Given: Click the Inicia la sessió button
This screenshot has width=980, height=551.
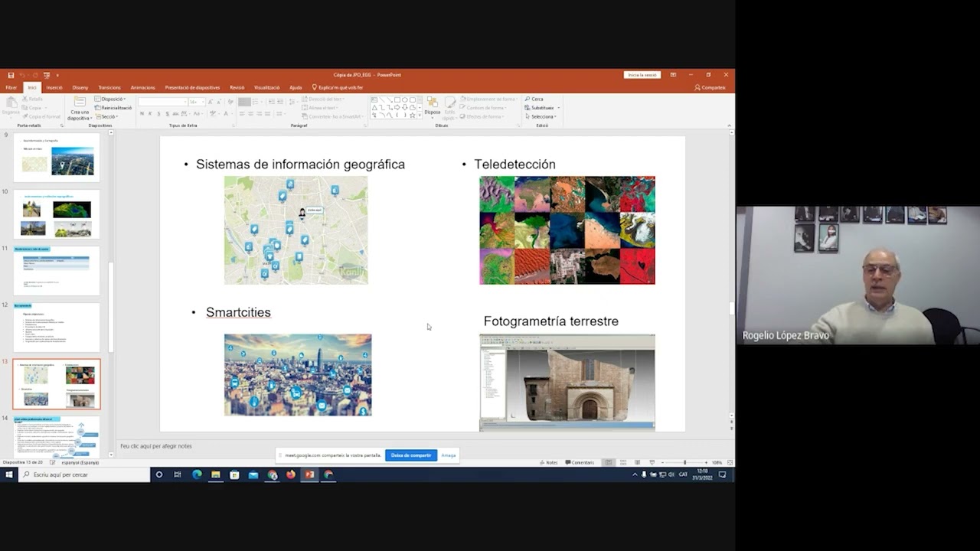Looking at the screenshot, I should coord(642,75).
